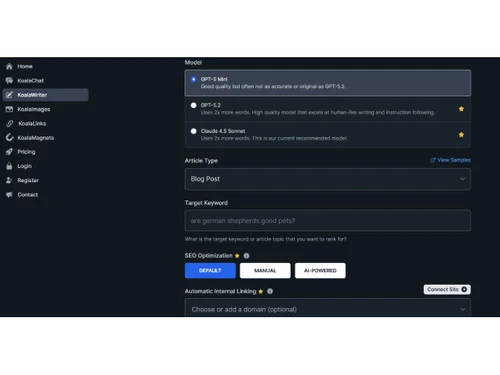
Task: Click the KoalaImages picture icon
Action: [x=9, y=109]
